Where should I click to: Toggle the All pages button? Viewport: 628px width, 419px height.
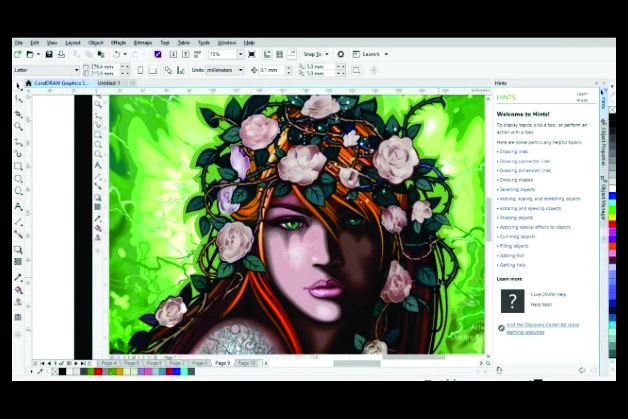[169, 70]
